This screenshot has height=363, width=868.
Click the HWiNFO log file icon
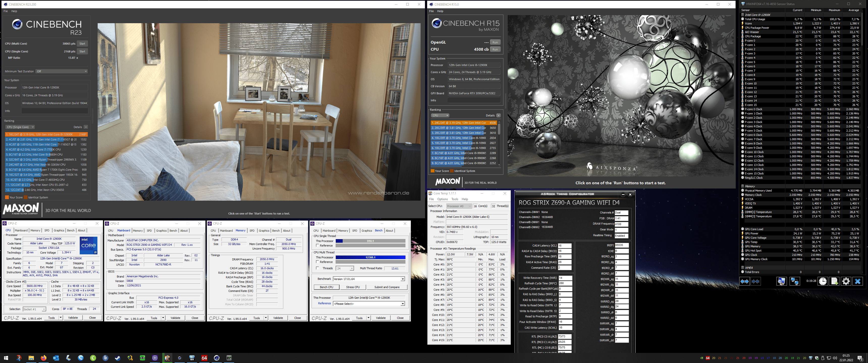834,281
